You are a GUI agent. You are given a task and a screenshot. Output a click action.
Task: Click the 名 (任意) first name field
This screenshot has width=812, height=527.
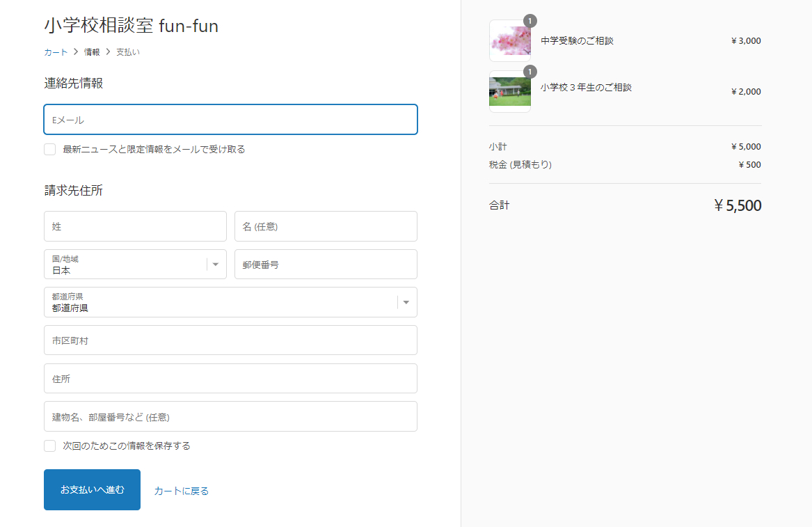(x=326, y=226)
